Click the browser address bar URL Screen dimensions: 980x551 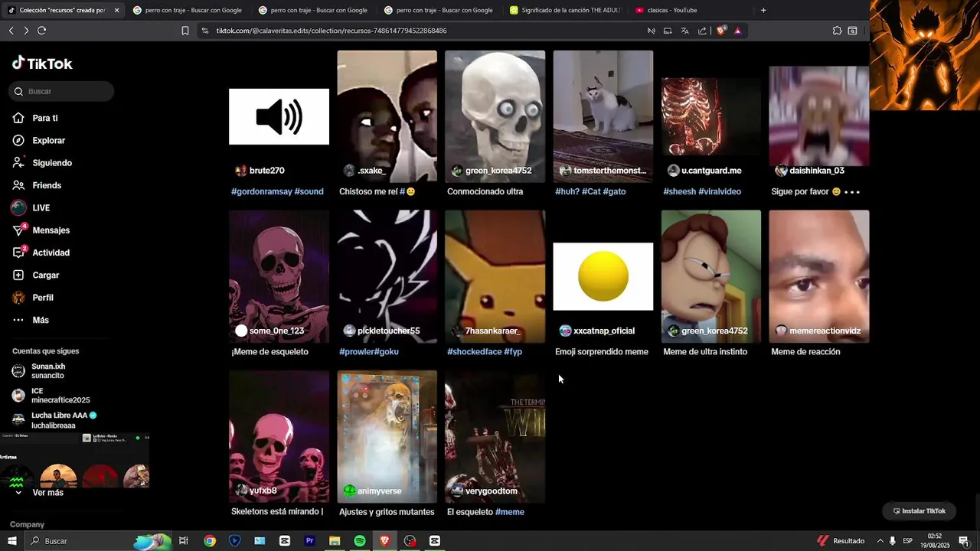[332, 31]
